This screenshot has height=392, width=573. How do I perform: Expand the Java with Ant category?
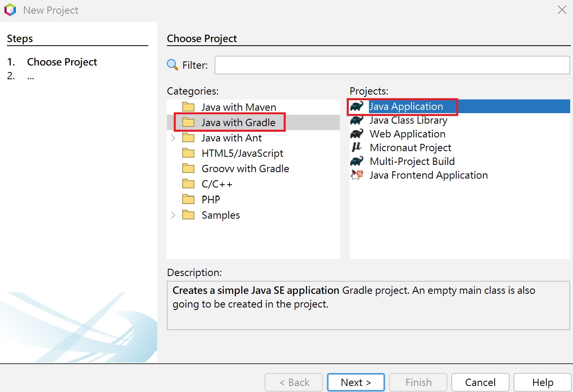click(x=173, y=138)
